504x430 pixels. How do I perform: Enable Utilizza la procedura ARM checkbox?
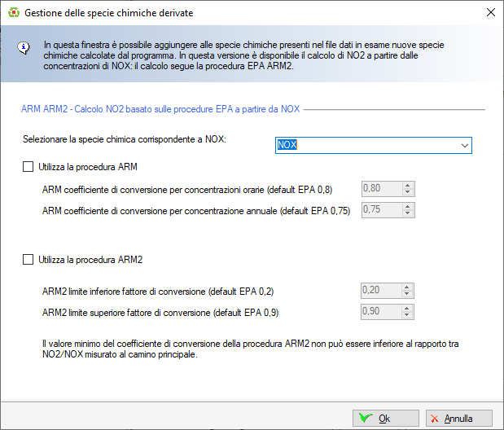click(28, 167)
